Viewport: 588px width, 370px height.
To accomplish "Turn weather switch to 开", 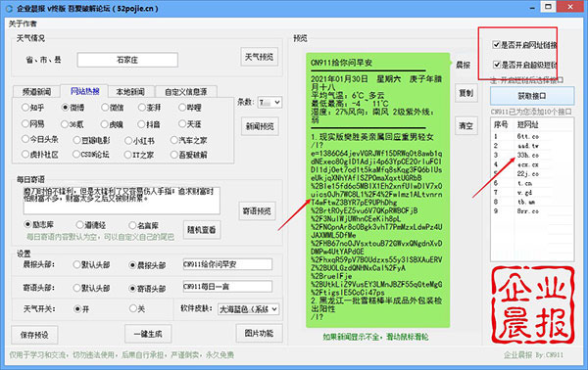I will (81, 309).
